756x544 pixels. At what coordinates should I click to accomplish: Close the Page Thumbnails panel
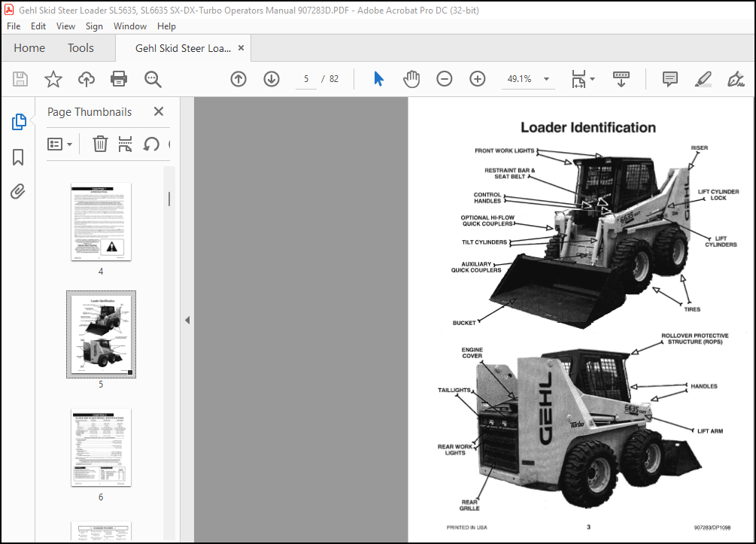pyautogui.click(x=159, y=111)
